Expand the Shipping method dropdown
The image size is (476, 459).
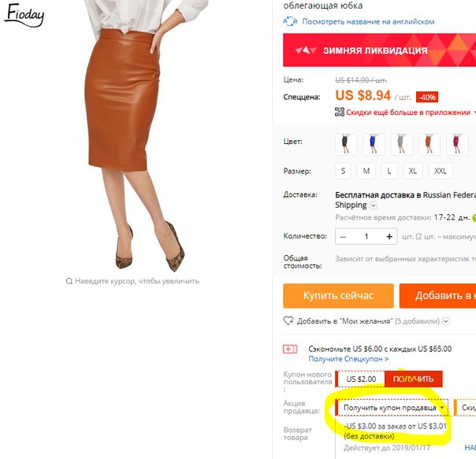374,205
